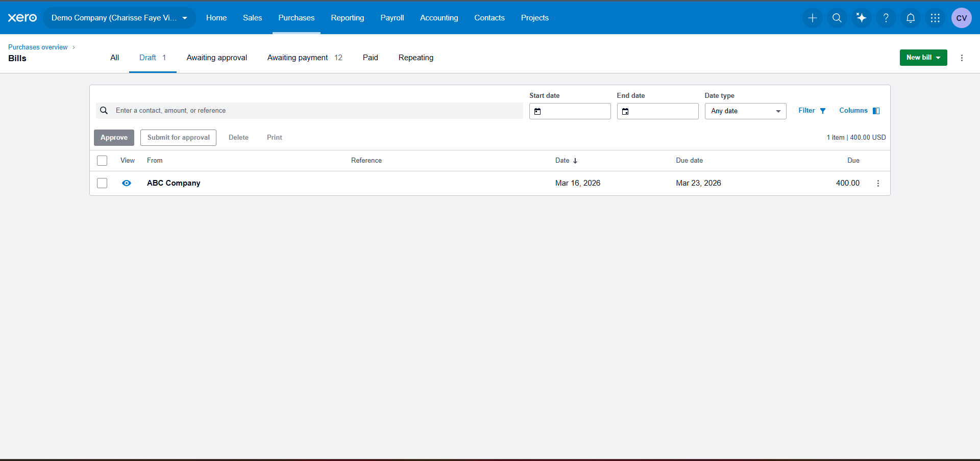Image resolution: width=980 pixels, height=461 pixels.
Task: Click the Approve button
Action: click(x=114, y=138)
